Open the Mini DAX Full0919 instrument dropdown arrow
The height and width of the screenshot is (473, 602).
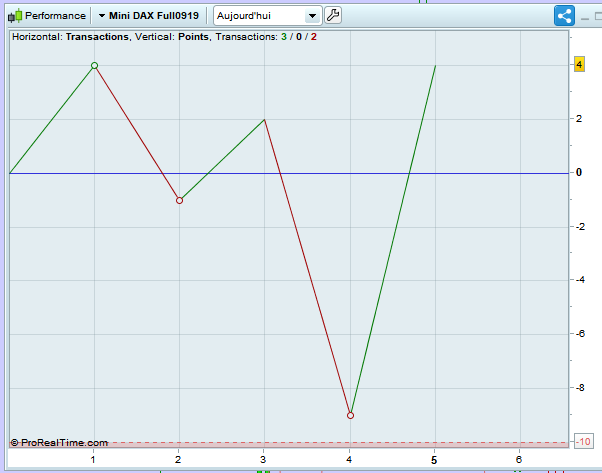(102, 16)
